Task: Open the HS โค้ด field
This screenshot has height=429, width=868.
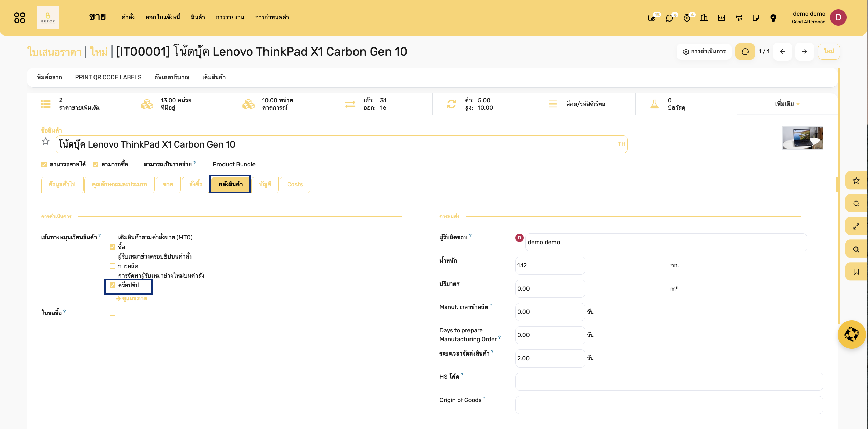Action: (669, 382)
